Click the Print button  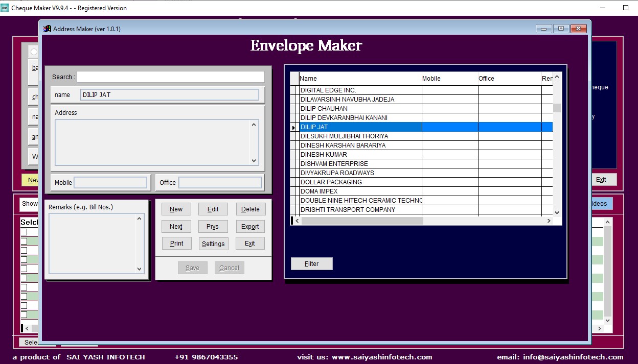(x=176, y=244)
